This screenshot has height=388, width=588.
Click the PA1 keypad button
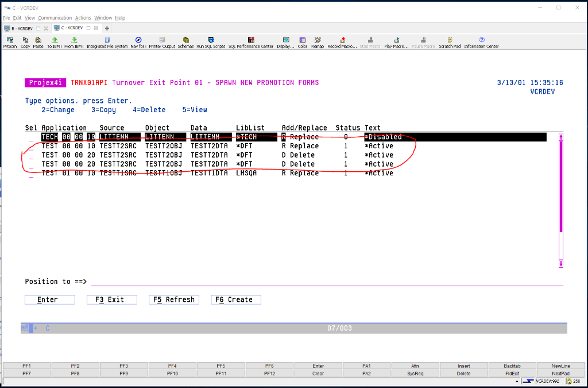366,366
